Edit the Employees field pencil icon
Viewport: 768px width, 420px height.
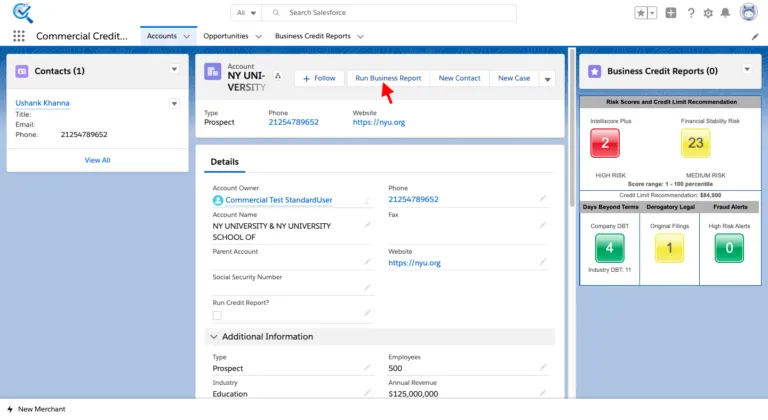click(543, 368)
